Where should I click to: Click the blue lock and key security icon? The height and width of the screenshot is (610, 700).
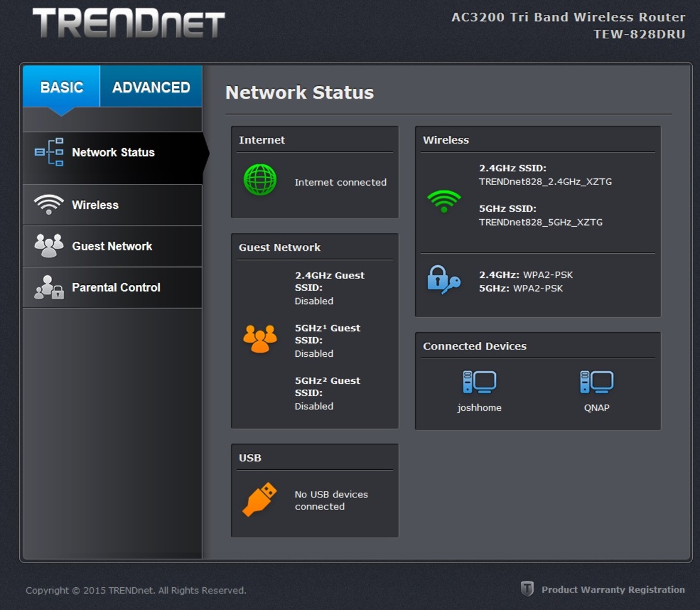pos(443,280)
